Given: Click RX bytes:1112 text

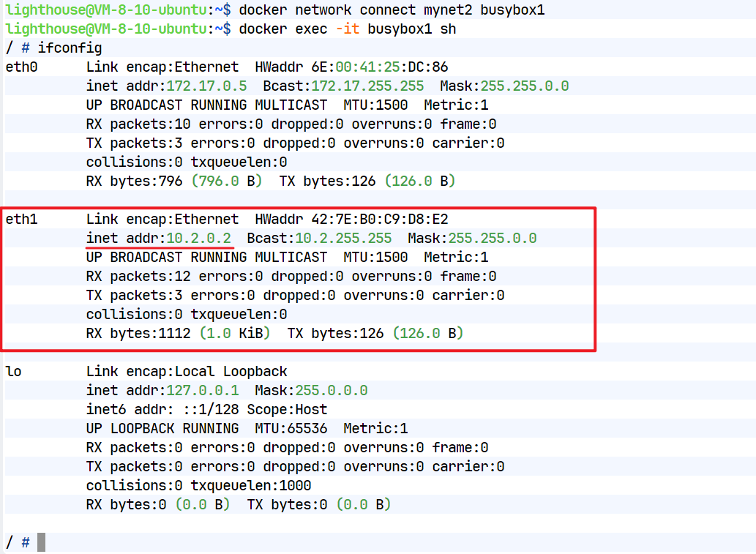Looking at the screenshot, I should (138, 333).
